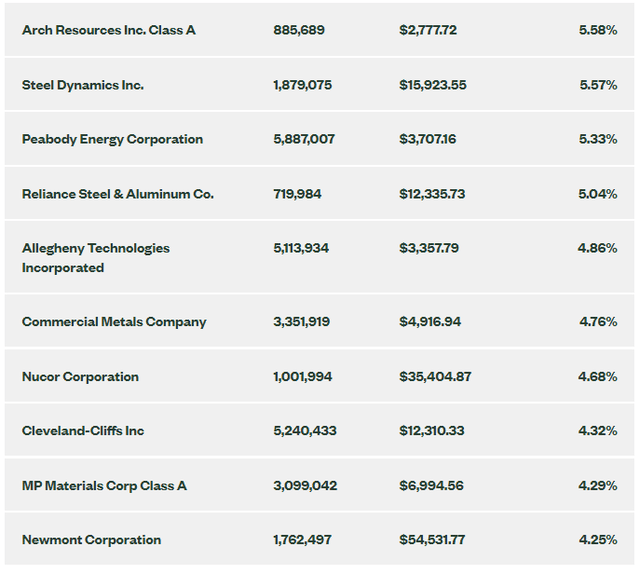Click Newmont Corporation holding name
The height and width of the screenshot is (574, 640).
coord(91,540)
